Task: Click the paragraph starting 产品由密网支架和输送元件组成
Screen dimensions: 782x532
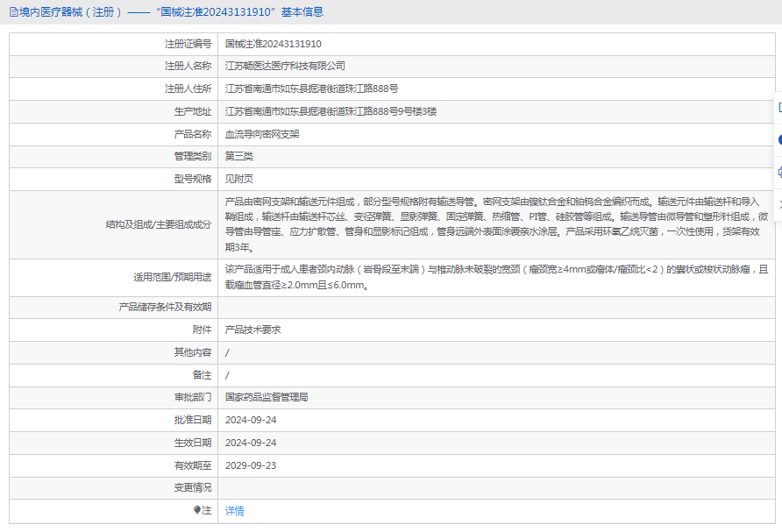Action: point(496,224)
